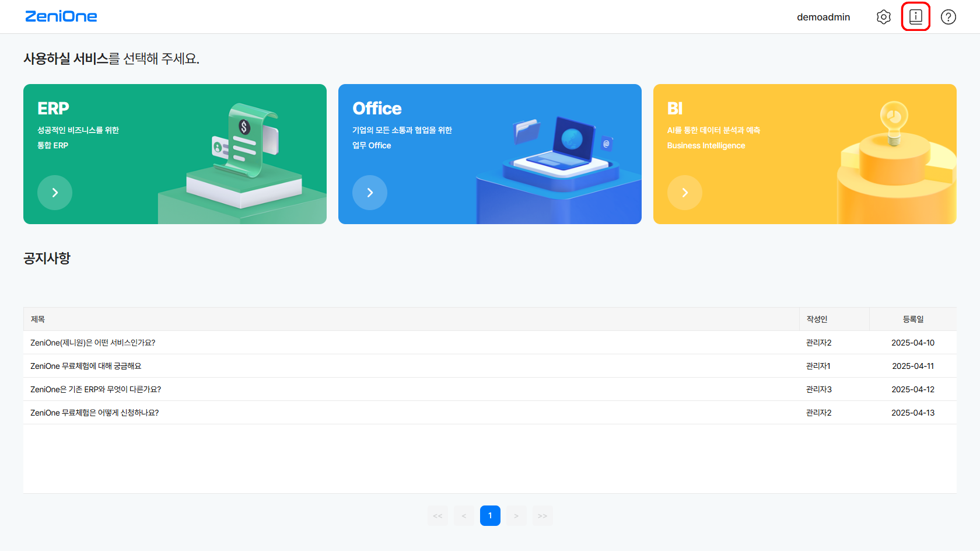This screenshot has width=980, height=551.
Task: Click the 등록일 column header
Action: coord(913,319)
